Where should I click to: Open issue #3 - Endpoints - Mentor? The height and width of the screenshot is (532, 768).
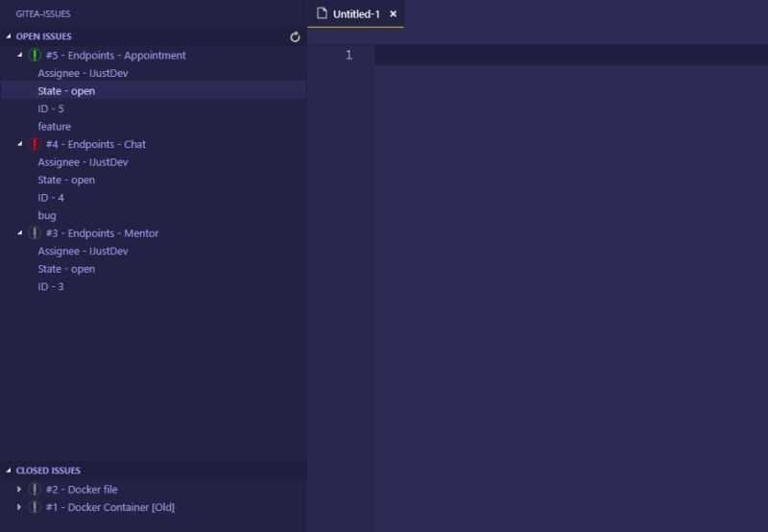tap(102, 233)
